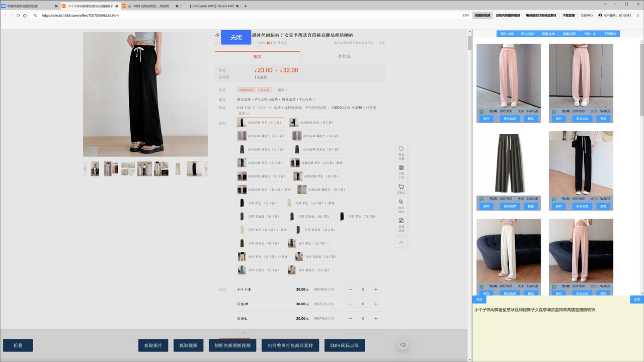Click the 抓取图片 button in bottom bar

point(153,345)
